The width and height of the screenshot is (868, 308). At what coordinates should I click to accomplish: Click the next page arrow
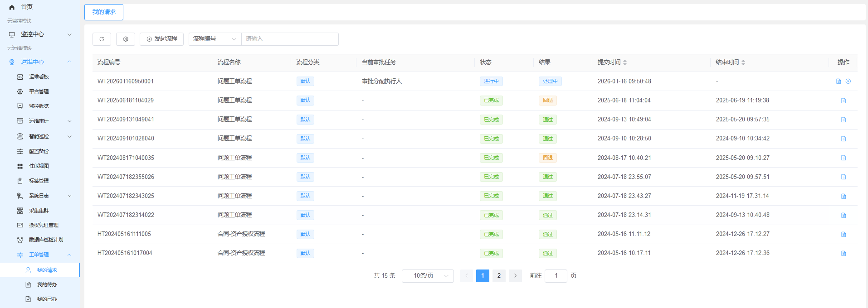(515, 276)
